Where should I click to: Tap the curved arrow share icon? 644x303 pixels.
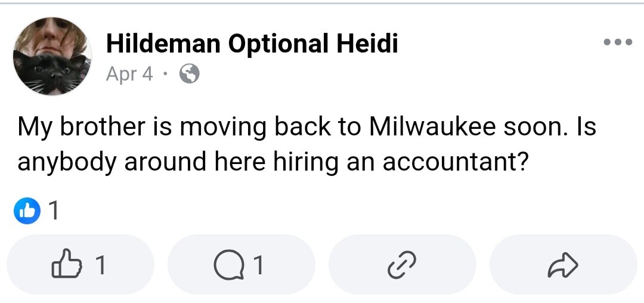pos(563,265)
